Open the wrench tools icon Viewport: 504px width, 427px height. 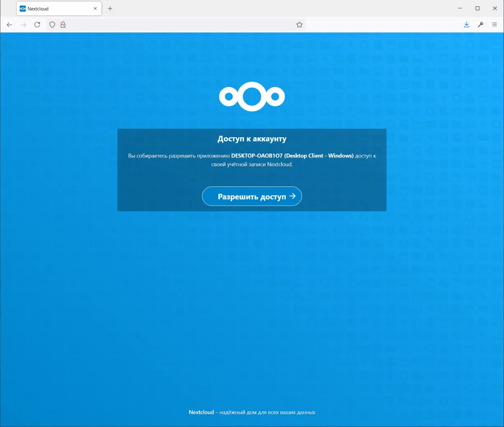[480, 25]
